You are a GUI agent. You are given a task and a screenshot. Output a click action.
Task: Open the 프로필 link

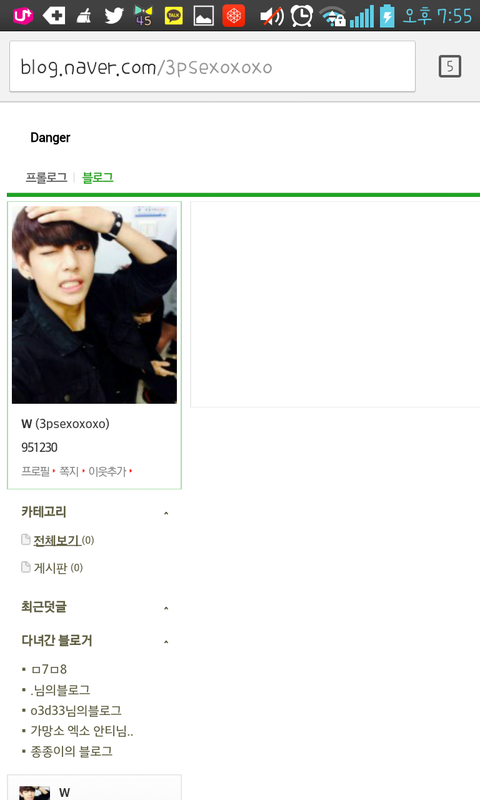click(x=35, y=471)
